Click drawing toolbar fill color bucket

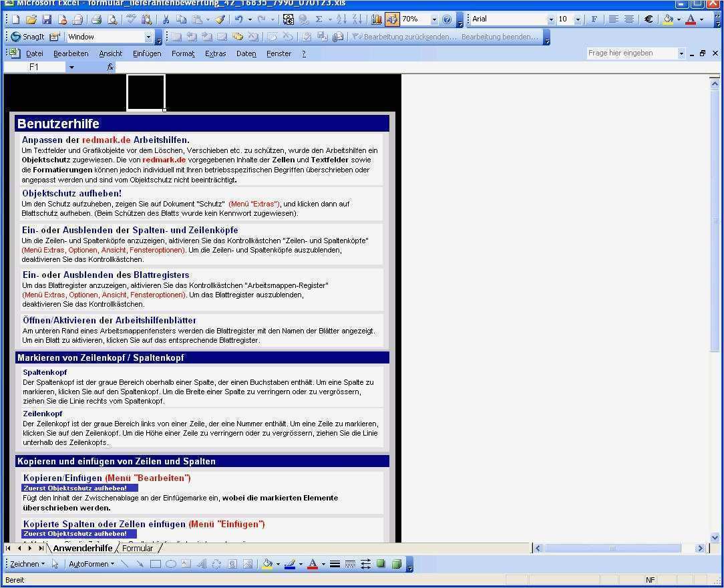coord(267,564)
